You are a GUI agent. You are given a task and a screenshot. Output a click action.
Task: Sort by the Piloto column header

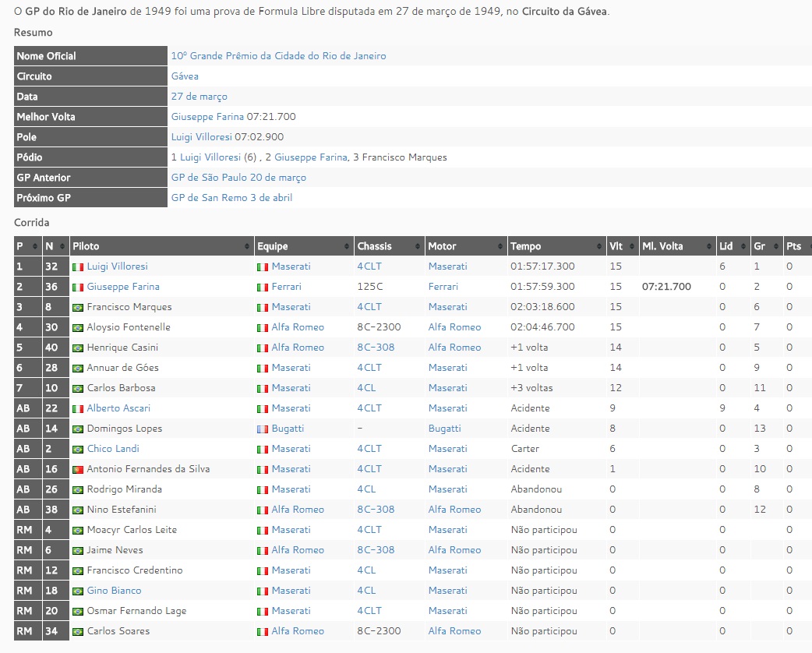(161, 246)
